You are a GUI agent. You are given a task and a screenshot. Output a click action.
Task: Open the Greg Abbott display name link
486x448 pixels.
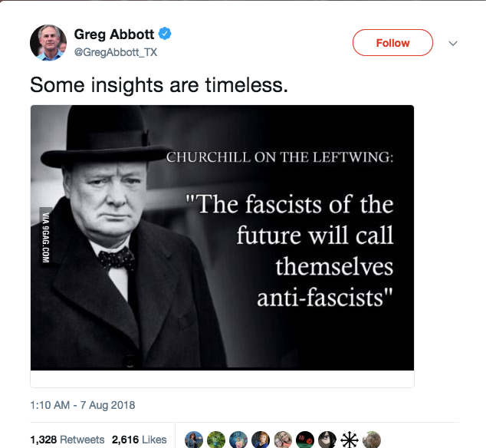(x=114, y=34)
